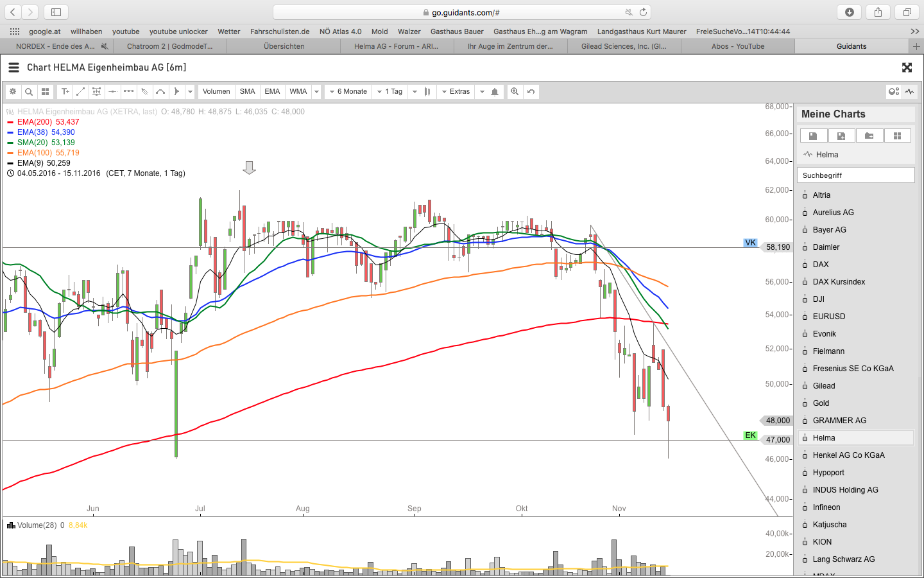Open the dropdown arrow before the bell icon
Viewport: 924px width, 578px height.
[482, 92]
